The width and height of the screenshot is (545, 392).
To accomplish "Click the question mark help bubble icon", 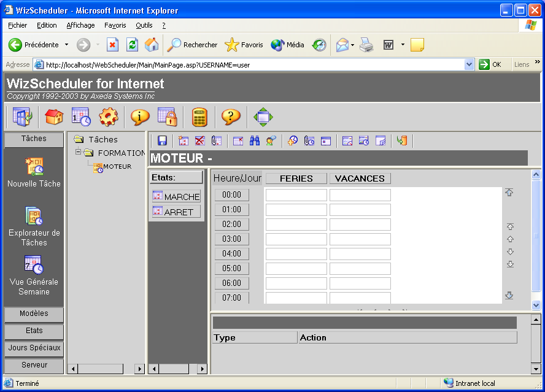I will click(x=231, y=117).
